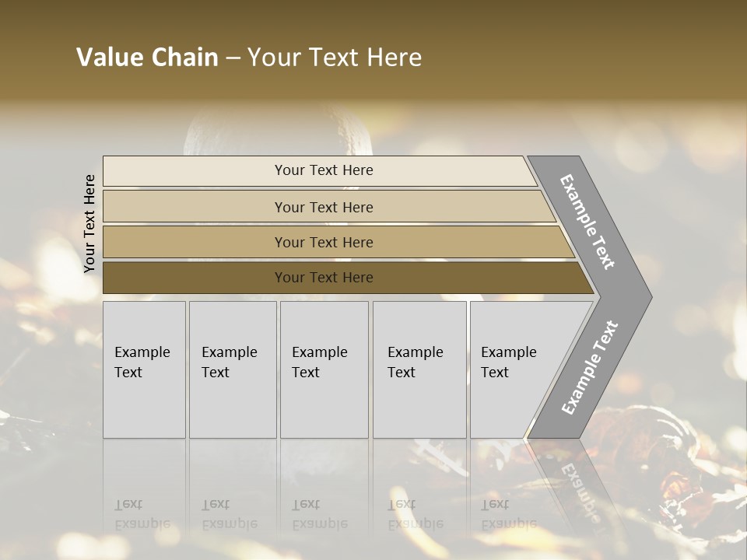Click the third tan "Your Text Here" bar

point(324,242)
